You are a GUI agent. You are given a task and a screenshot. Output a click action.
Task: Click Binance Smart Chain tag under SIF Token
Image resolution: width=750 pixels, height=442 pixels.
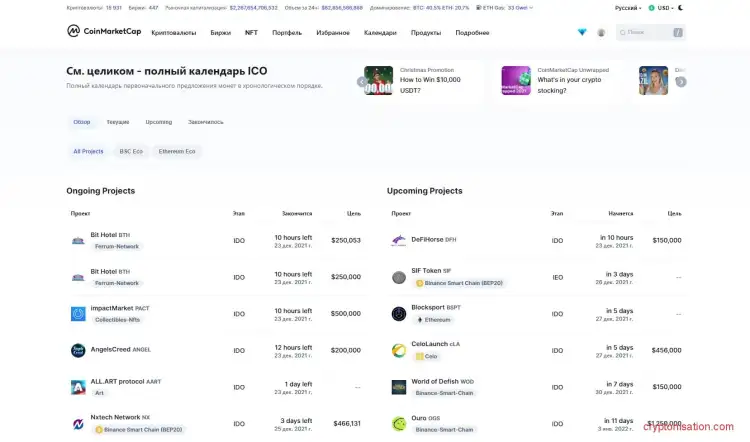[x=459, y=283]
